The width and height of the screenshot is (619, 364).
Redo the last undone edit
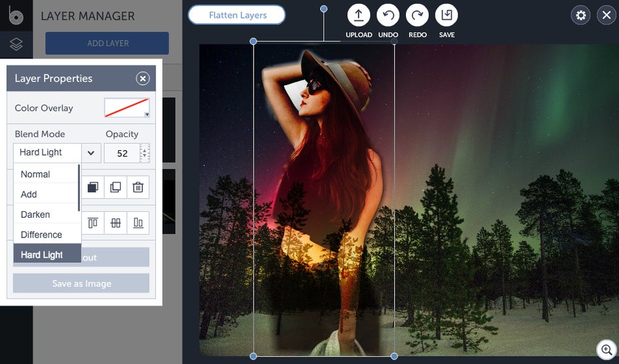click(x=417, y=15)
